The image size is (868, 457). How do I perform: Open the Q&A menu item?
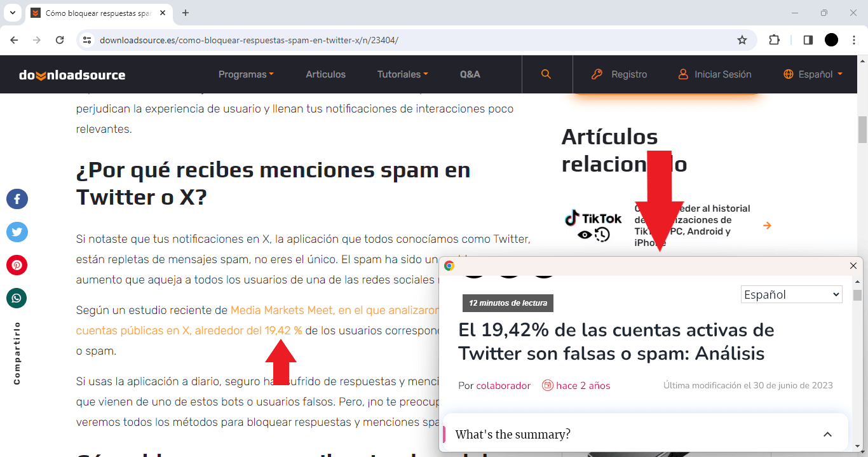(x=470, y=74)
